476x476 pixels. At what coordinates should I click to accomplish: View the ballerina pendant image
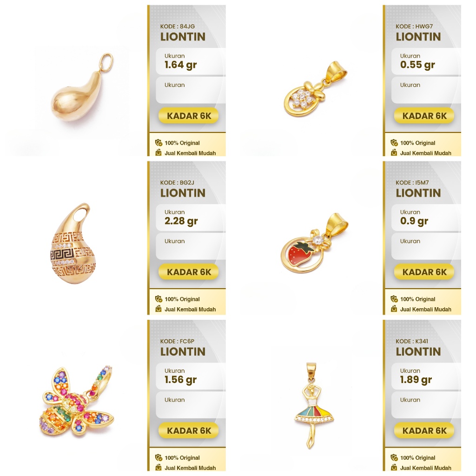[314, 405]
